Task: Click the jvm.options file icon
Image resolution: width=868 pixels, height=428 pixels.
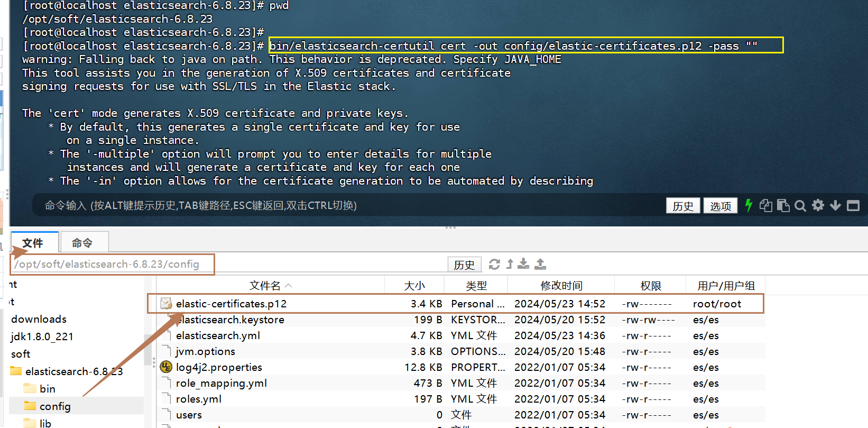Action: click(x=166, y=351)
